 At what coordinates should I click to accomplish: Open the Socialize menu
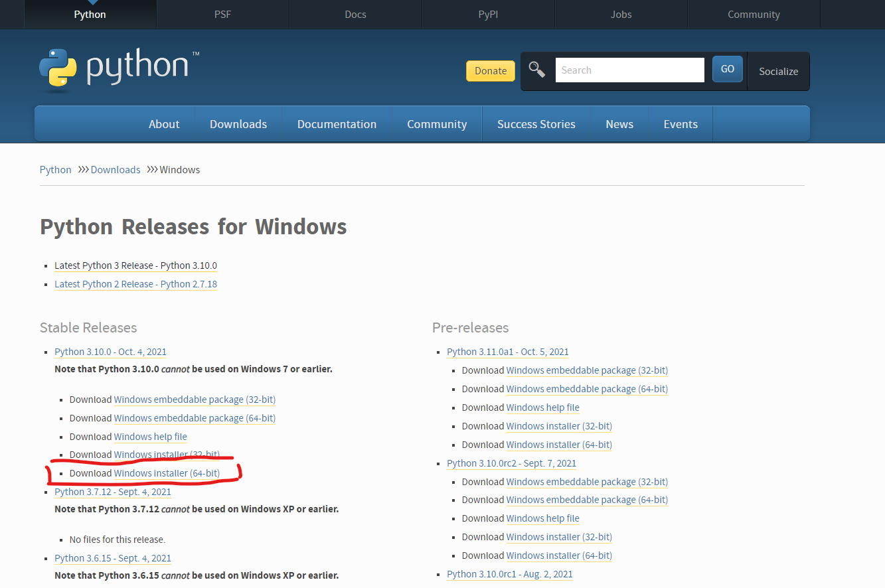[x=779, y=71]
